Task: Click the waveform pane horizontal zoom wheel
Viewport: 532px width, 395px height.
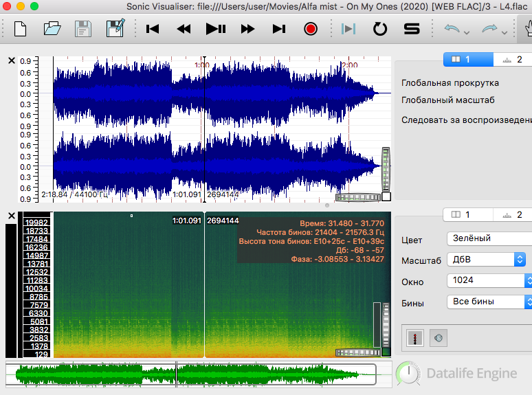Action: pos(358,197)
